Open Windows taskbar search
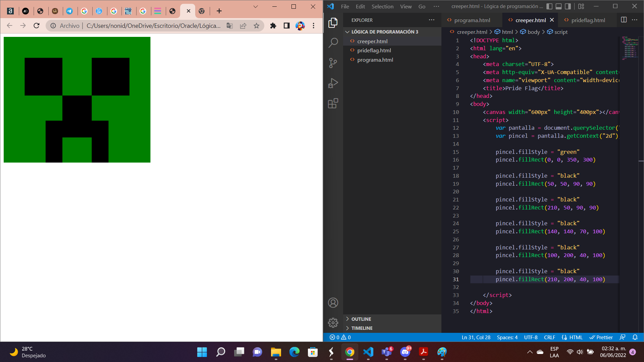Viewport: 644px width, 362px height. [221, 352]
